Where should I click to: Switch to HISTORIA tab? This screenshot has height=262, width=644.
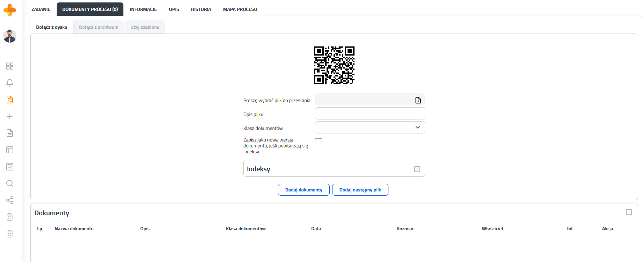coord(201,9)
